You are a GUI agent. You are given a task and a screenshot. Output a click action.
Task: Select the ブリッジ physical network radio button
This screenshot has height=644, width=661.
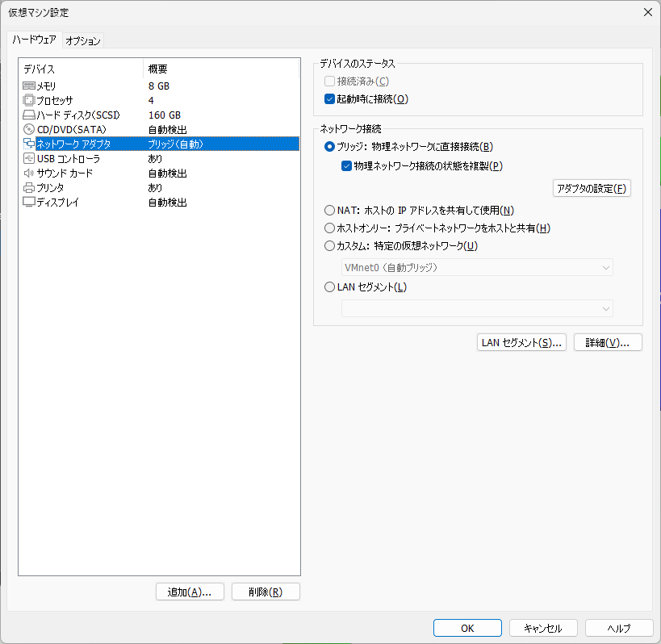coord(329,147)
